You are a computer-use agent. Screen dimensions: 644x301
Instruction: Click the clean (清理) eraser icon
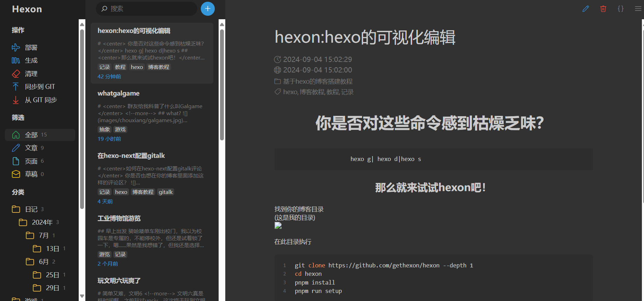click(x=16, y=74)
